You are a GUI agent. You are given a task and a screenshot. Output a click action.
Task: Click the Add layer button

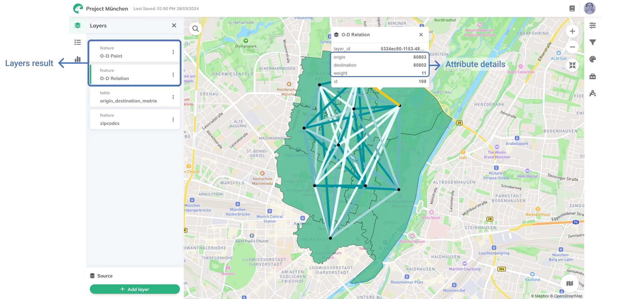[135, 289]
